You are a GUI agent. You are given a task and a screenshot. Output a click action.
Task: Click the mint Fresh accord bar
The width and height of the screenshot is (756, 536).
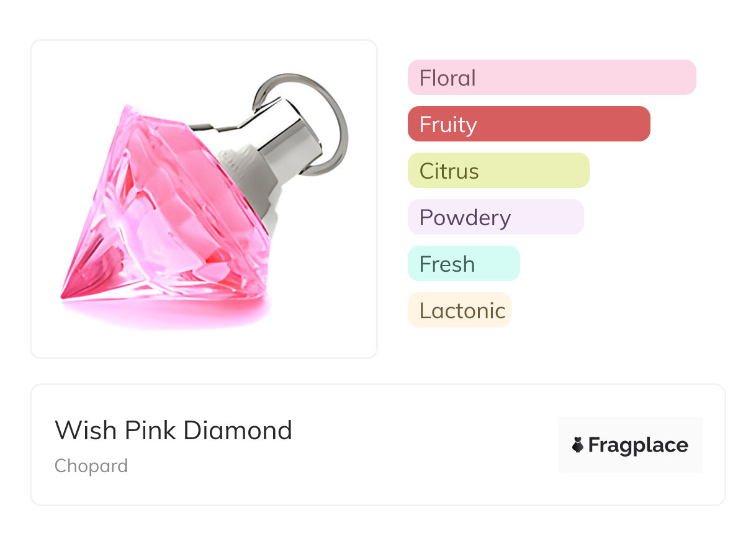463,264
